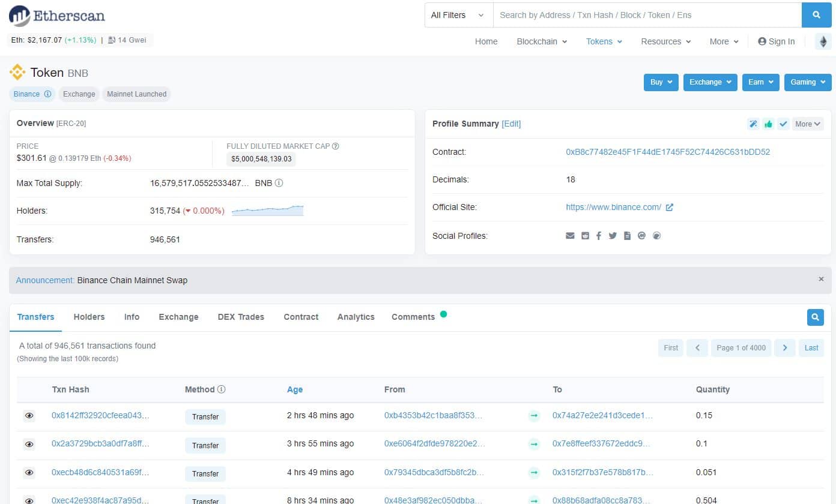Click info icon beside Binance tag
The height and width of the screenshot is (504, 836).
tap(47, 94)
